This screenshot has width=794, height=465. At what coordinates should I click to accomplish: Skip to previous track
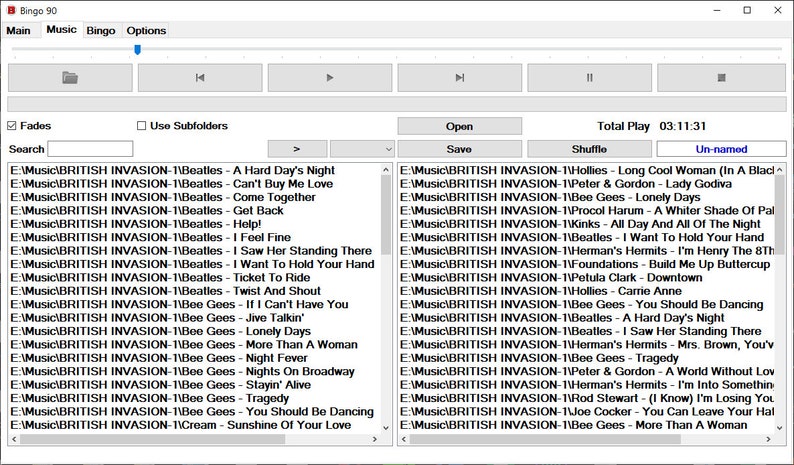coord(200,78)
